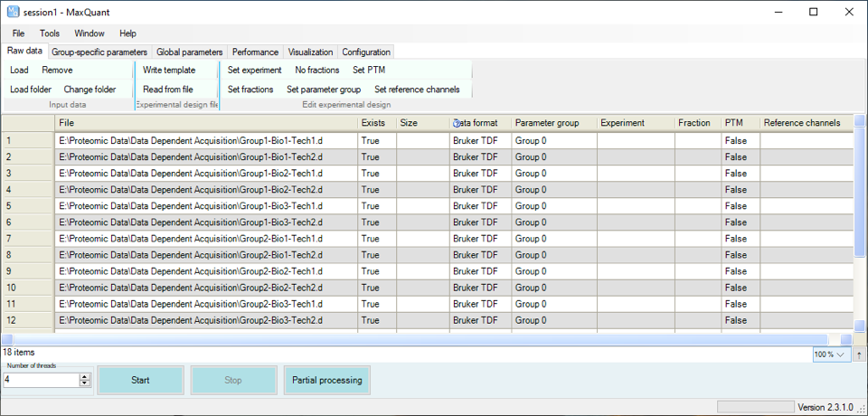The height and width of the screenshot is (416, 868).
Task: Click Write template button
Action: [169, 70]
